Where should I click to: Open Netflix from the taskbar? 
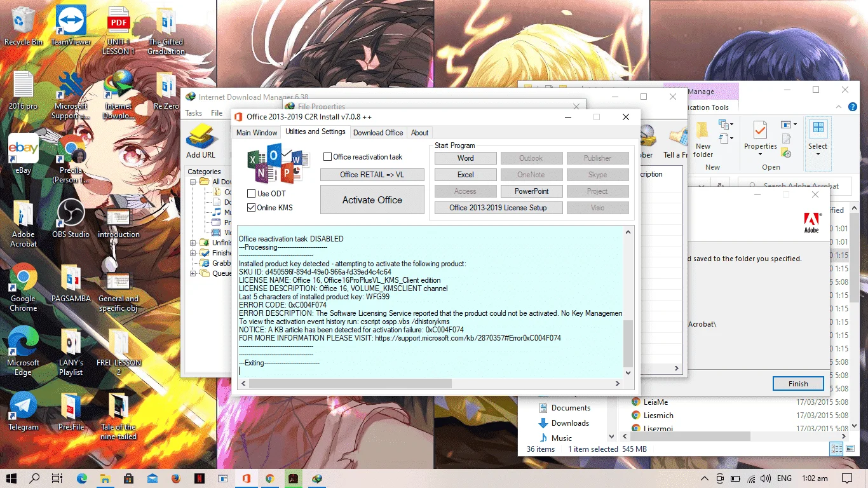click(199, 478)
